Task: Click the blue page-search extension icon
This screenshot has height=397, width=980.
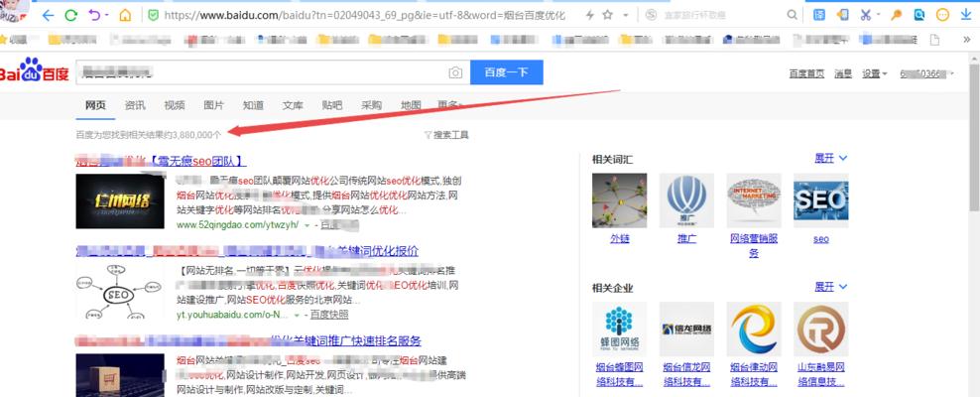Action: [x=919, y=15]
